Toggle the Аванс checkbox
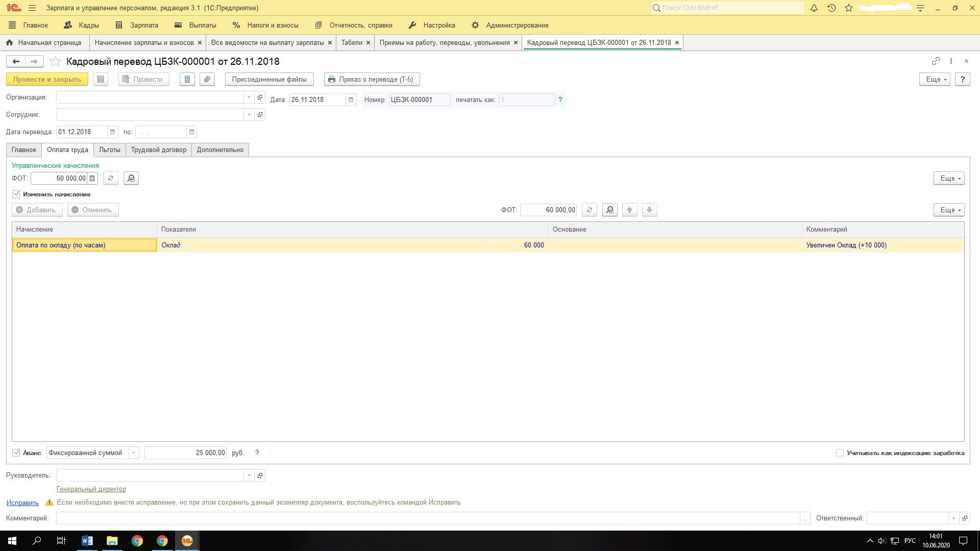 pyautogui.click(x=16, y=453)
